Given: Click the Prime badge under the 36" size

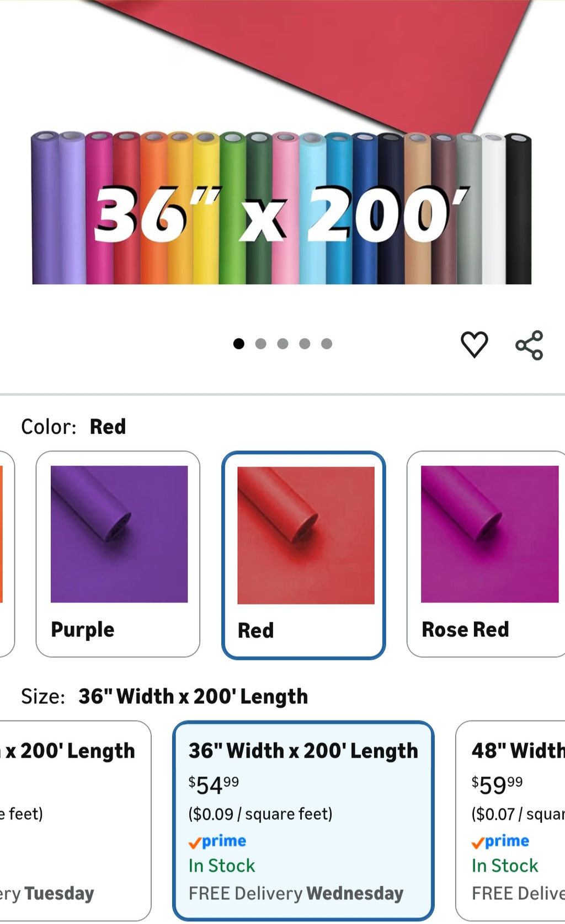Looking at the screenshot, I should [x=217, y=841].
